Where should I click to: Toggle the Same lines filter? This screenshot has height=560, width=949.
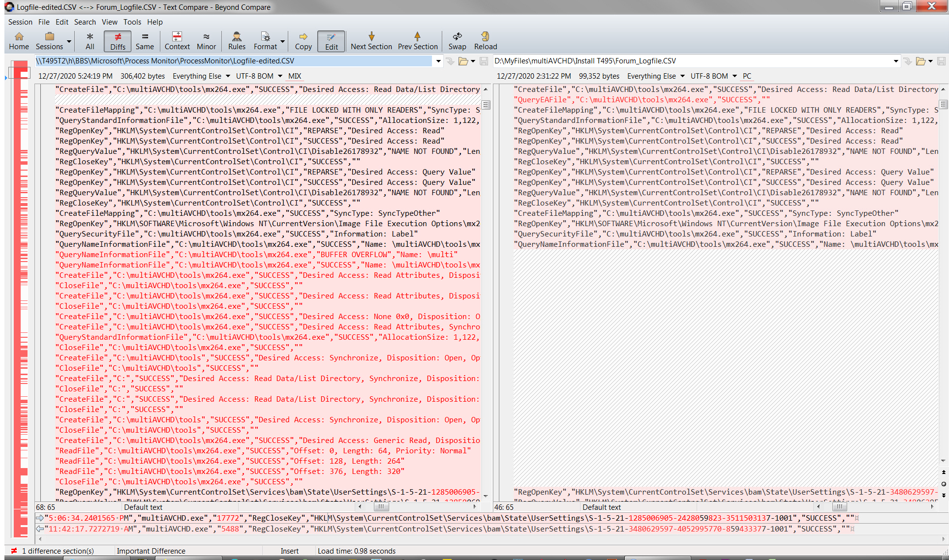[x=145, y=41]
